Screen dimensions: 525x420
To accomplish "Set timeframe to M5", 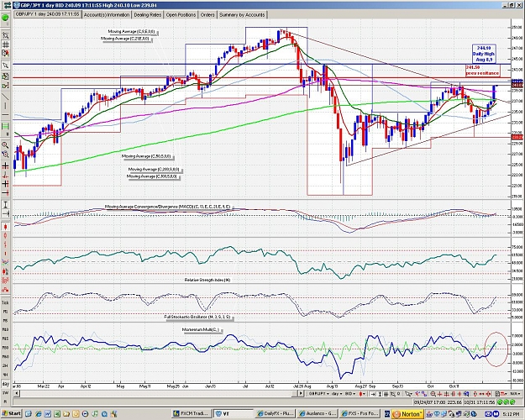I will tap(5, 321).
